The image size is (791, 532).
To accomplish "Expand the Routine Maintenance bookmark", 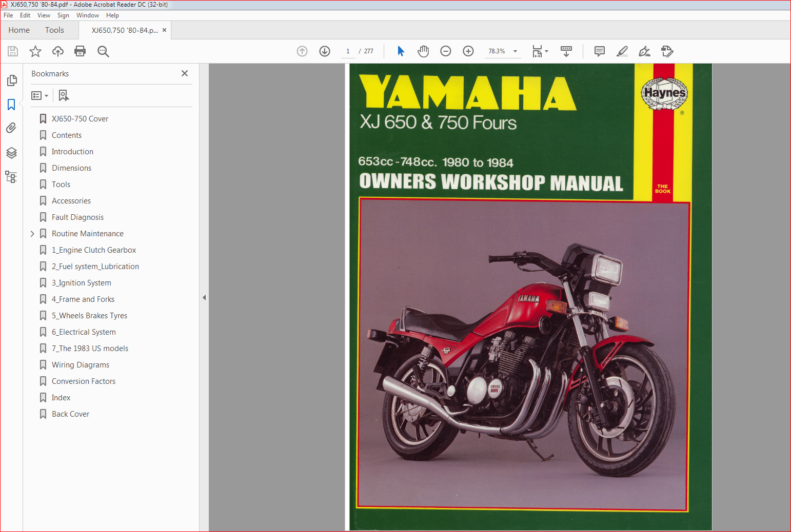I will pos(32,234).
